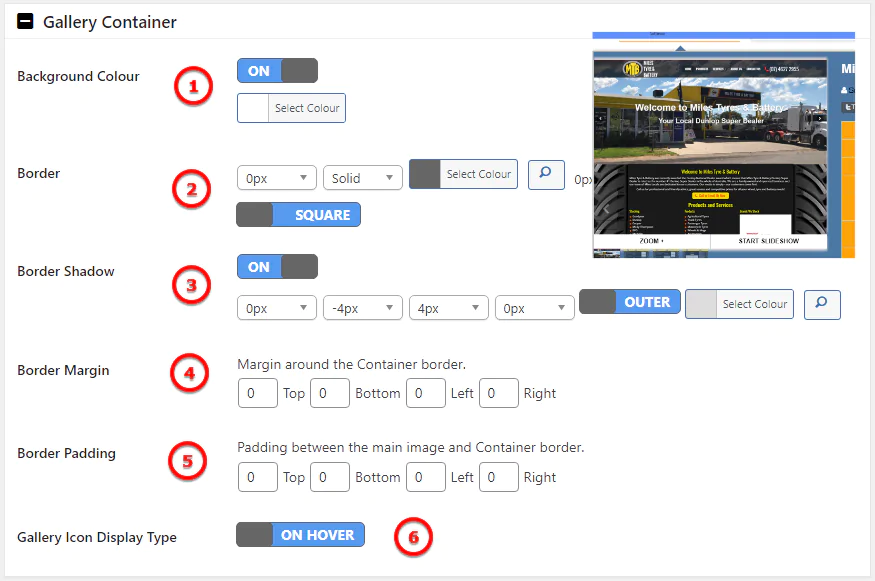Click the Border magnifier preview icon
The image size is (875, 581).
coord(546,174)
